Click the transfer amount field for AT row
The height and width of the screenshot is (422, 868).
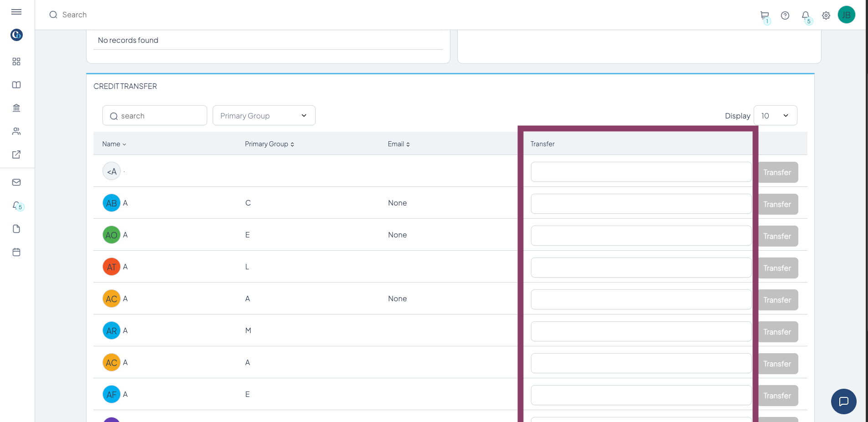pos(641,268)
